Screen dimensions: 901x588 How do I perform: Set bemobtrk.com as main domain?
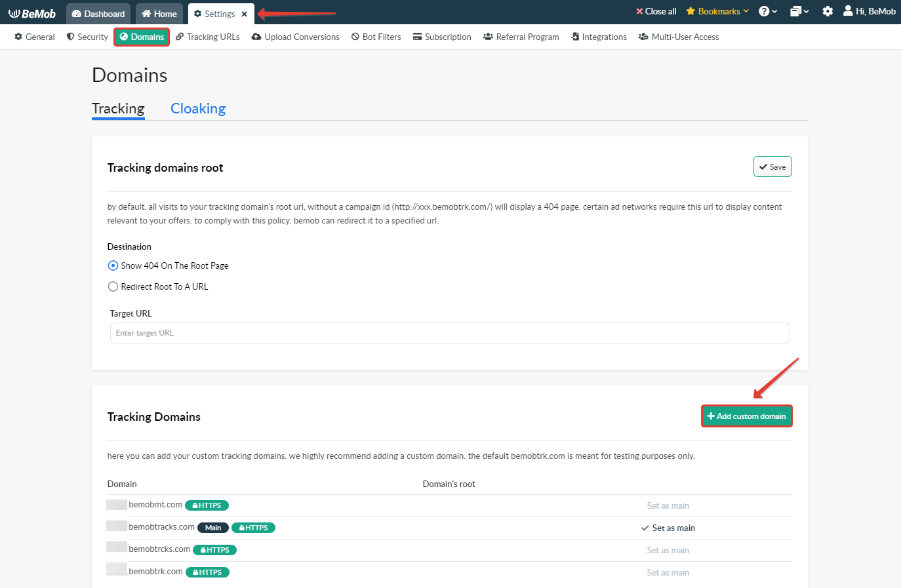pos(668,572)
